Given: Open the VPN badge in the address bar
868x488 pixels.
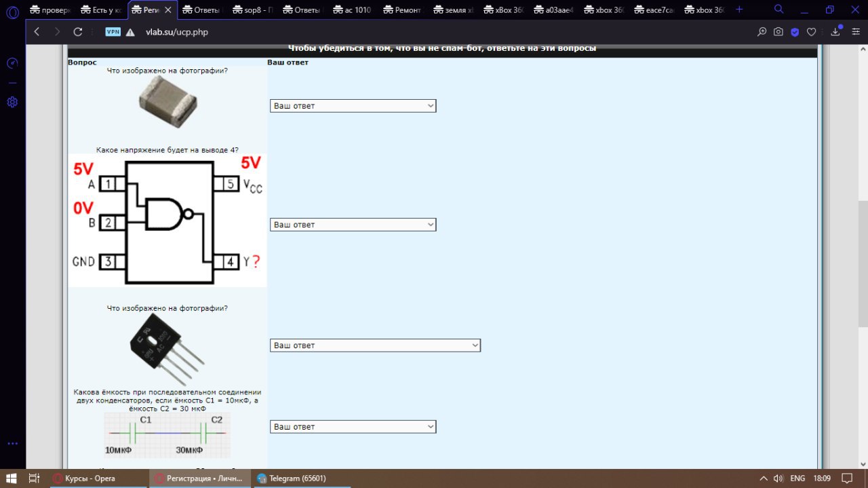Looking at the screenshot, I should pos(113,32).
